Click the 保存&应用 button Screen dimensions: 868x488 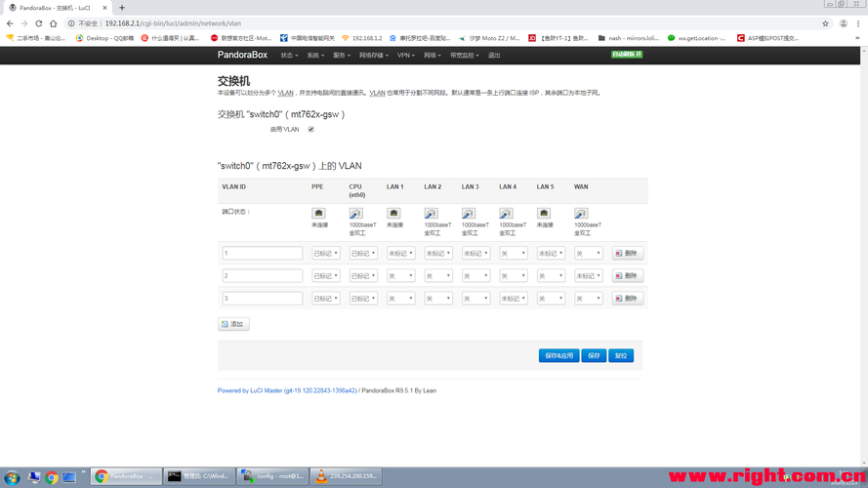(558, 356)
